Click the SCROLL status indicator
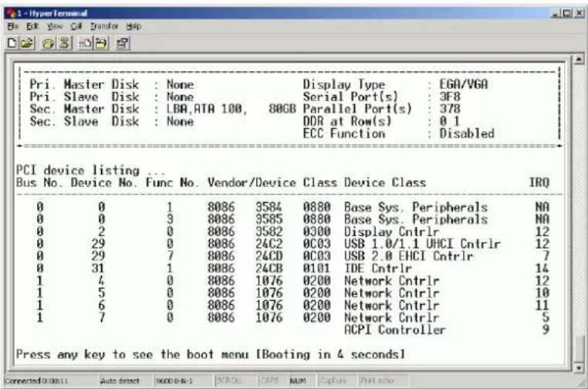 coord(228,381)
